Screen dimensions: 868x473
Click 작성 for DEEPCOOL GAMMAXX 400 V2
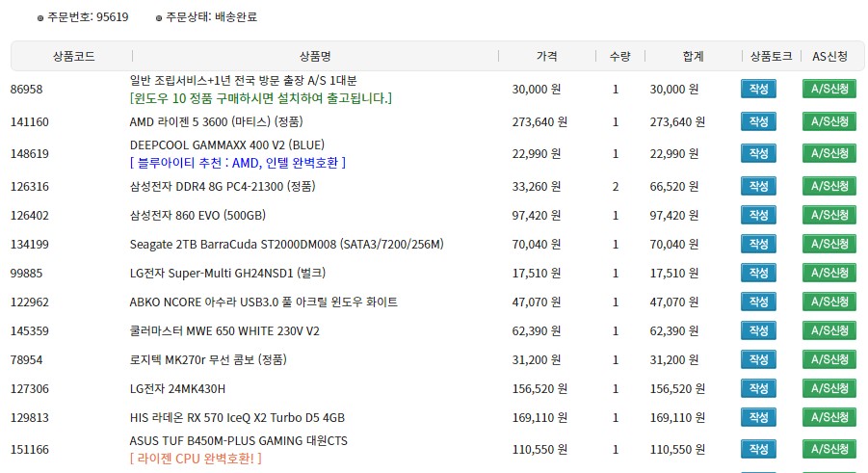pos(758,153)
